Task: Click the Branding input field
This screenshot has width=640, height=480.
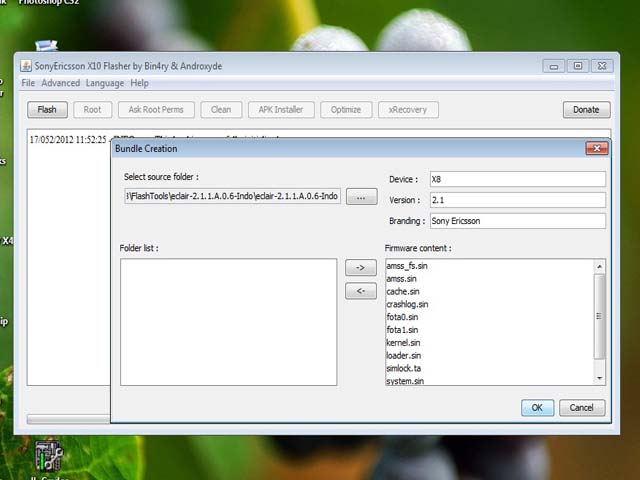Action: point(518,221)
